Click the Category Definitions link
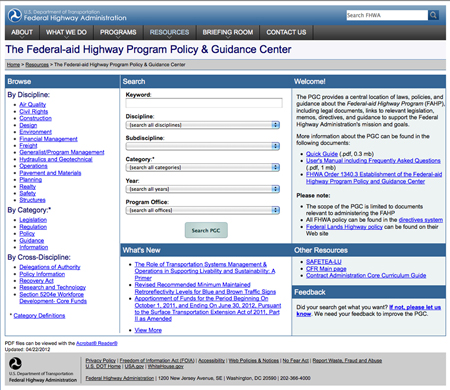 pyautogui.click(x=39, y=316)
